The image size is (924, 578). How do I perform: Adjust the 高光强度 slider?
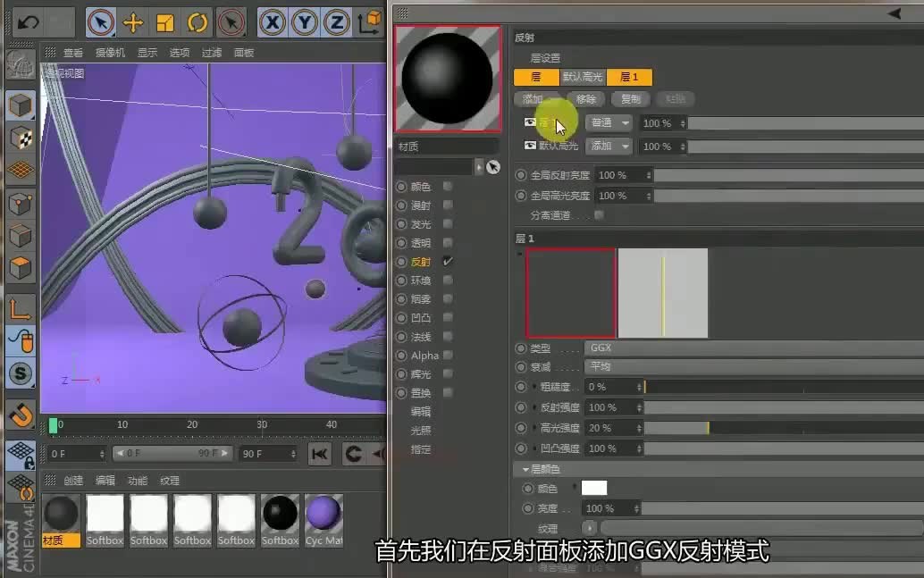[x=784, y=428]
